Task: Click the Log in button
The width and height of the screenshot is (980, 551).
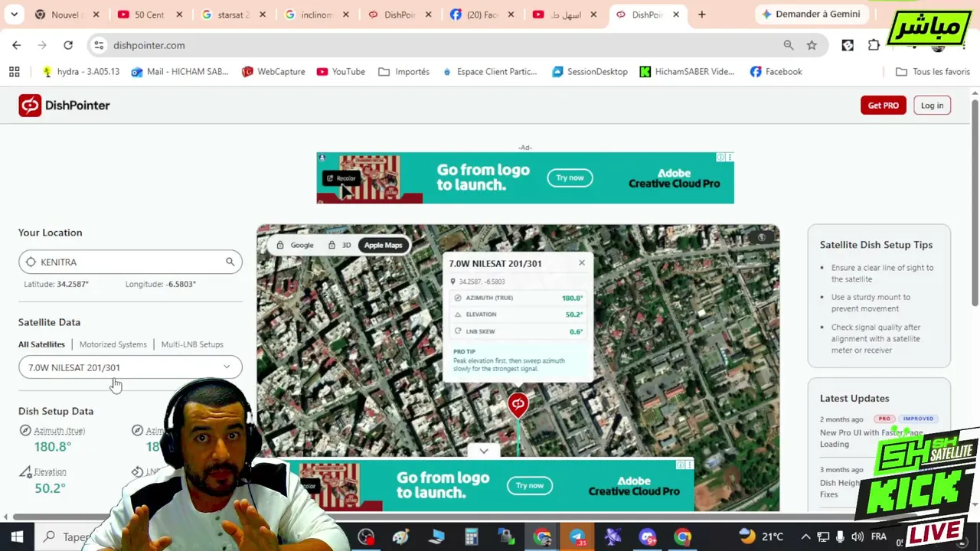Action: 932,106
